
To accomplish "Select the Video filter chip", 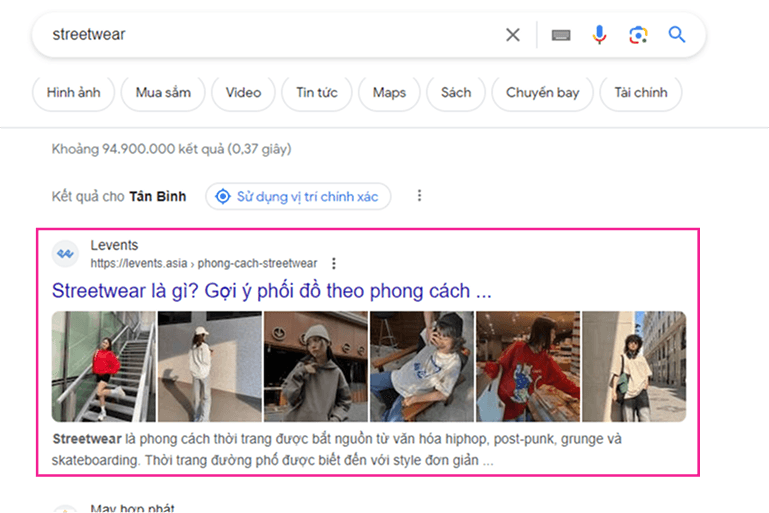I will 243,93.
